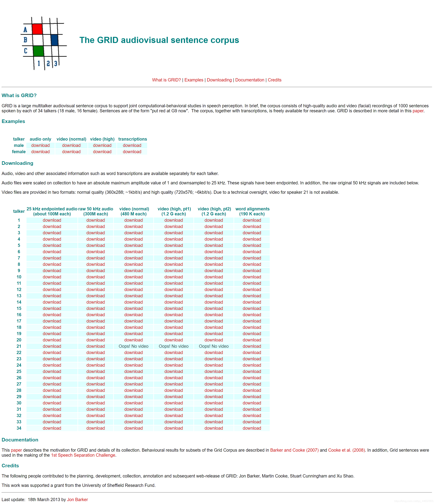Download talker 28 video (high, pt1)
Image resolution: width=435 pixels, height=504 pixels.
[174, 390]
